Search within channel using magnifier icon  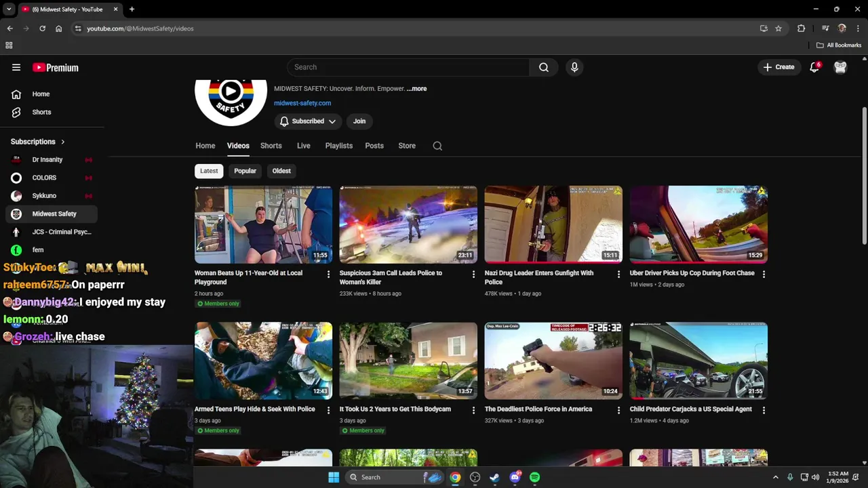437,146
